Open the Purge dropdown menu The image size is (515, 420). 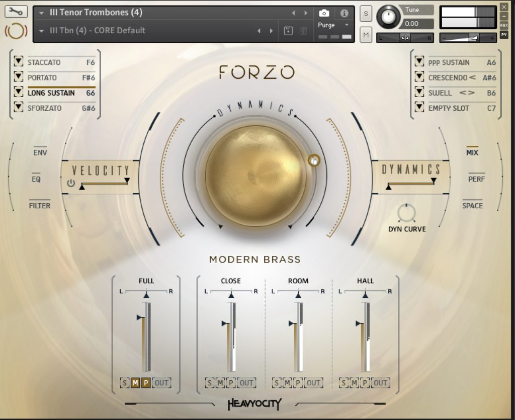(x=346, y=25)
